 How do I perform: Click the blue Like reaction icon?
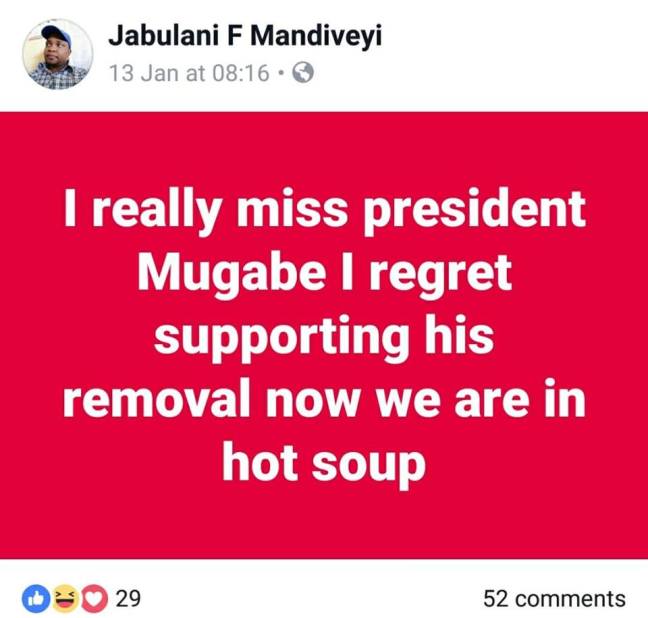(x=36, y=598)
